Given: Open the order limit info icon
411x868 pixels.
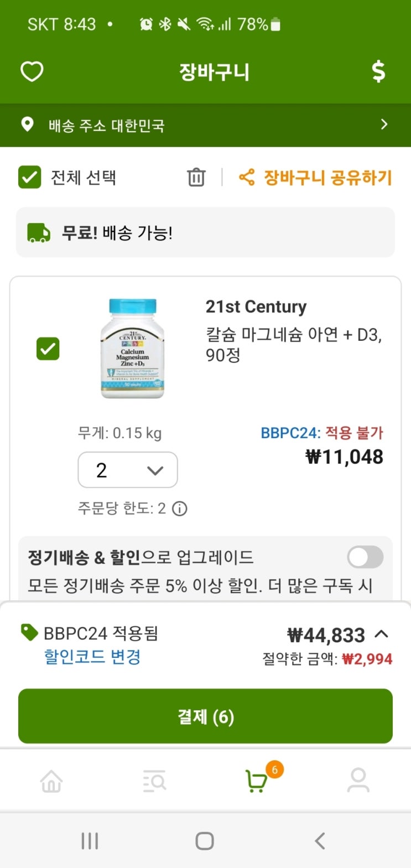Looking at the screenshot, I should pos(180,508).
